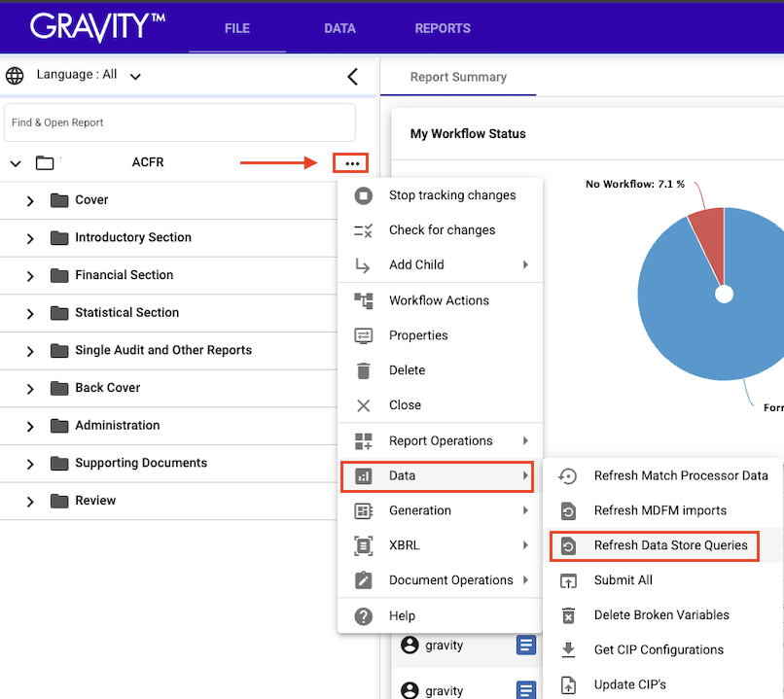Screen dimensions: 784x699
Task: Click the Get CIP Configurations download icon
Action: point(568,650)
